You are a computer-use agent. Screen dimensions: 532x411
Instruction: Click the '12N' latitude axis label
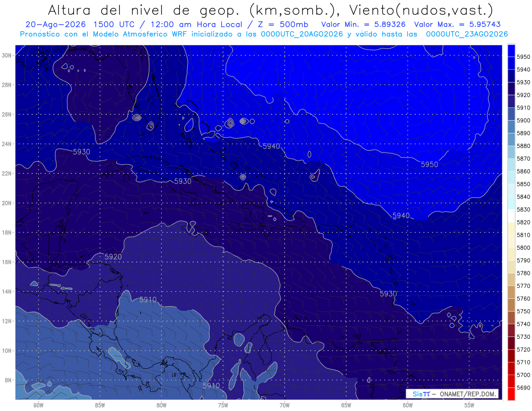8,321
